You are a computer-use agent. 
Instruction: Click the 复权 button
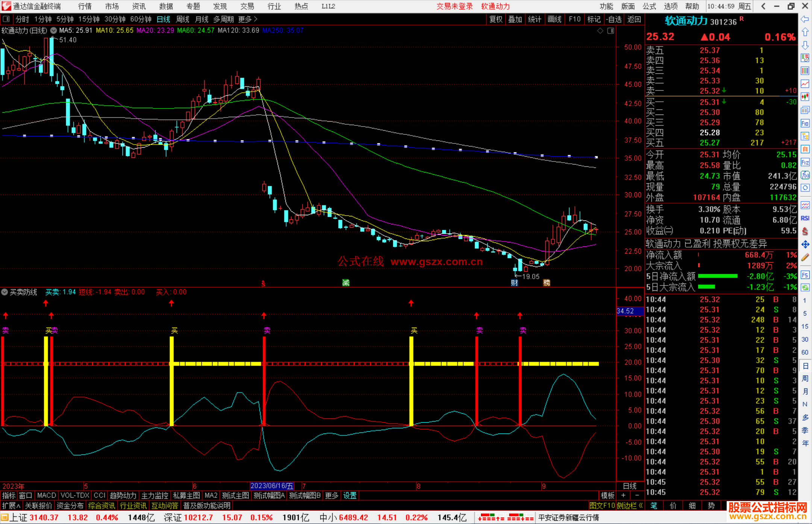[x=495, y=19]
